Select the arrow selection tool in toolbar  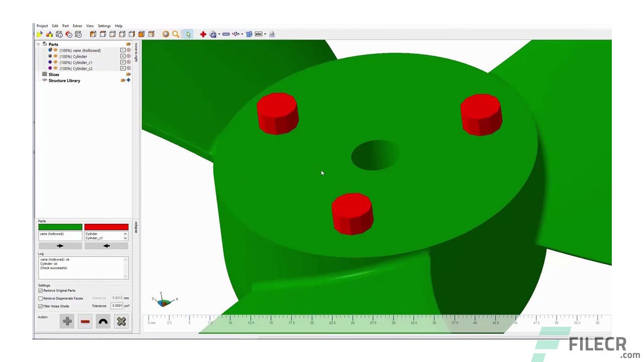tap(189, 34)
